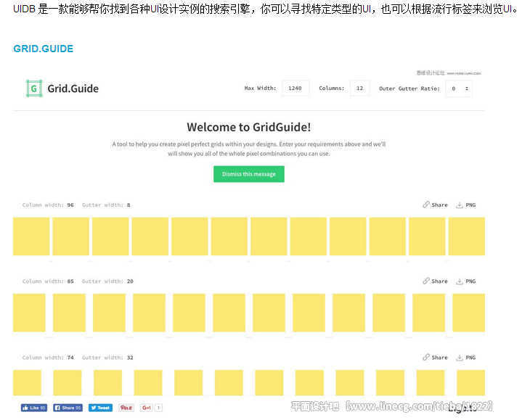This screenshot has height=420, width=522.
Task: Click first yellow column in 74 width grid
Action: [28, 382]
